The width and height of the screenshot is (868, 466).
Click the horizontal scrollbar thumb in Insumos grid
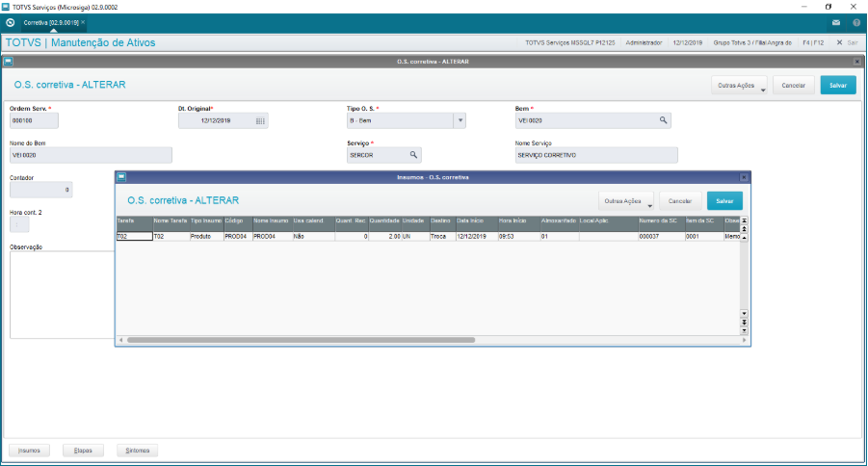(301, 340)
